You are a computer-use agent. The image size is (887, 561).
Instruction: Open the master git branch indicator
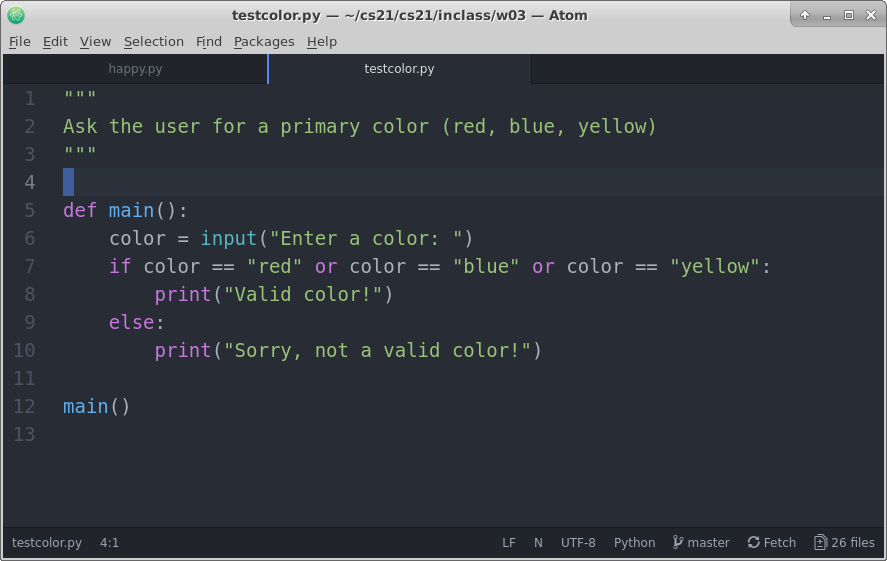tap(701, 542)
